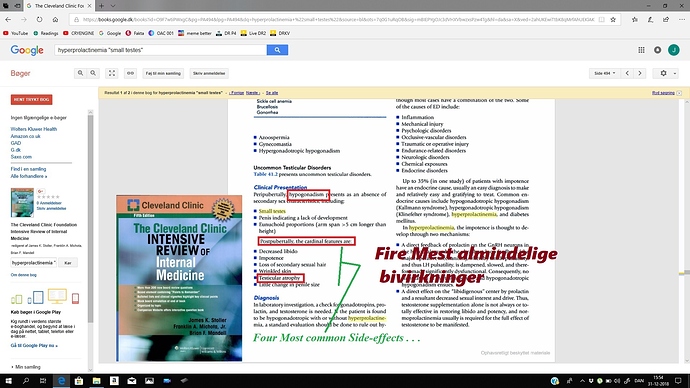Click the link chain icon in toolbar
Viewport: 690px width, 388px height.
[x=131, y=73]
